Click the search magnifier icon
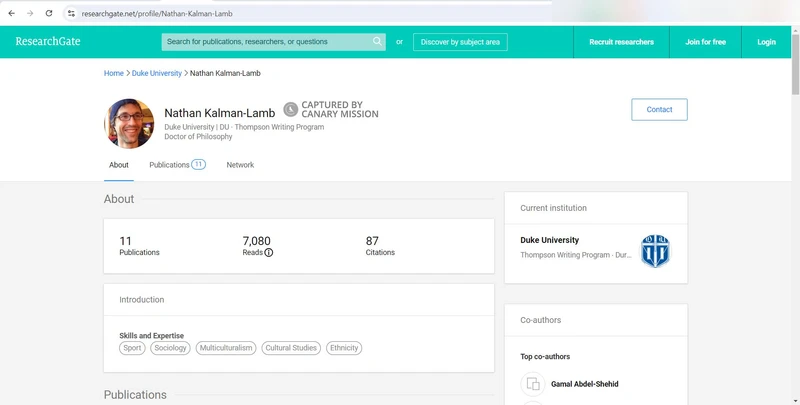This screenshot has width=800, height=405. pos(377,41)
